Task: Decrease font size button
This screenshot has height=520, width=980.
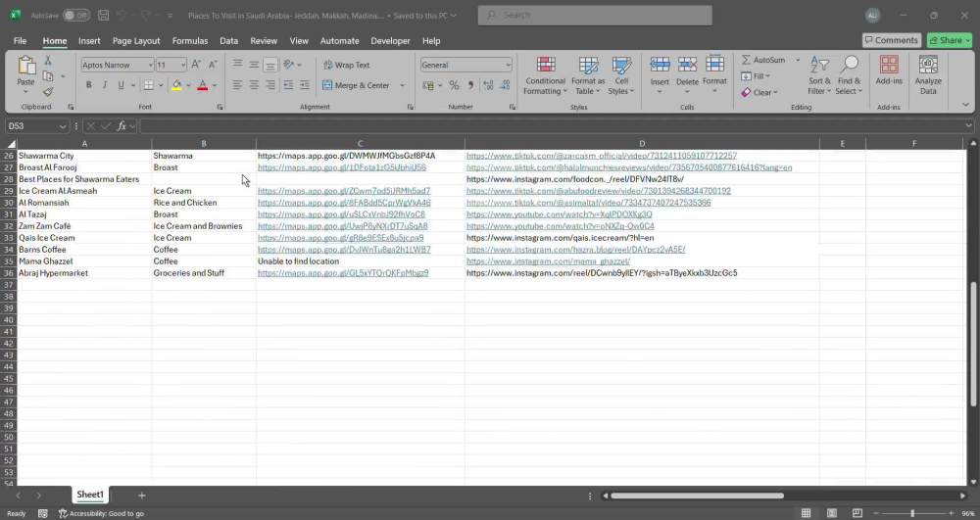Action: 213,65
